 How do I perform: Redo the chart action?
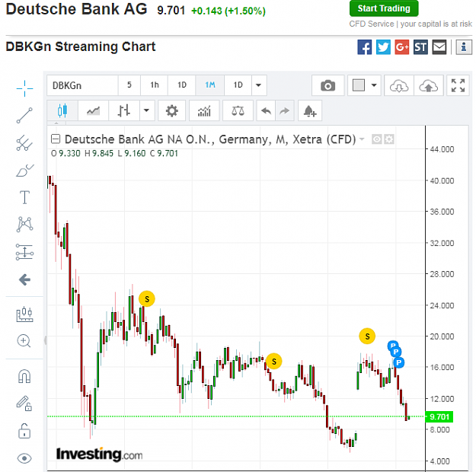point(284,111)
